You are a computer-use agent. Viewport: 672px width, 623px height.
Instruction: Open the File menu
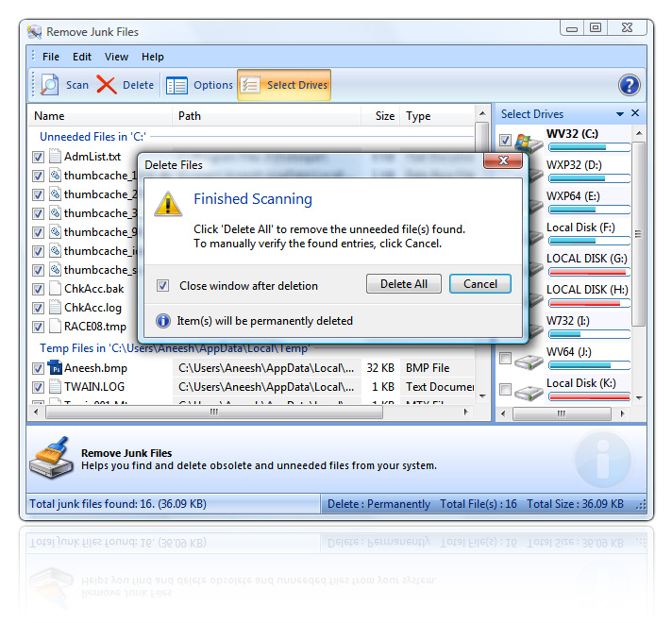tap(51, 57)
